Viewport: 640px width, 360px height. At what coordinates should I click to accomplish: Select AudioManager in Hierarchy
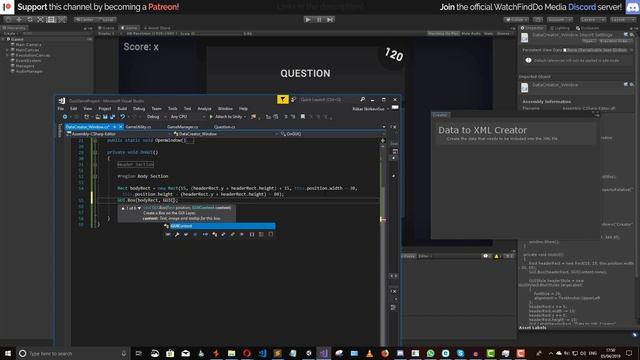point(29,71)
